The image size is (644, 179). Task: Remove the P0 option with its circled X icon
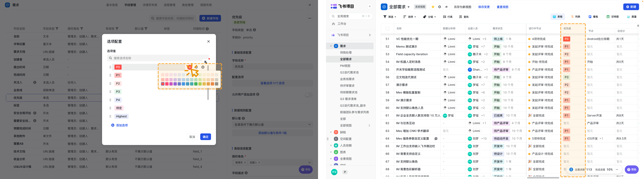203,67
